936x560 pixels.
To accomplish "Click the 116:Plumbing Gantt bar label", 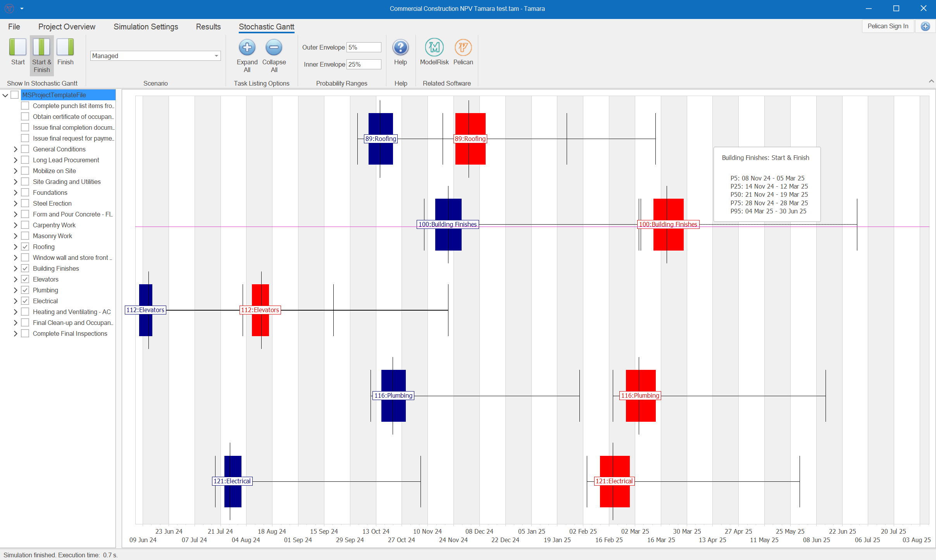I will (393, 395).
